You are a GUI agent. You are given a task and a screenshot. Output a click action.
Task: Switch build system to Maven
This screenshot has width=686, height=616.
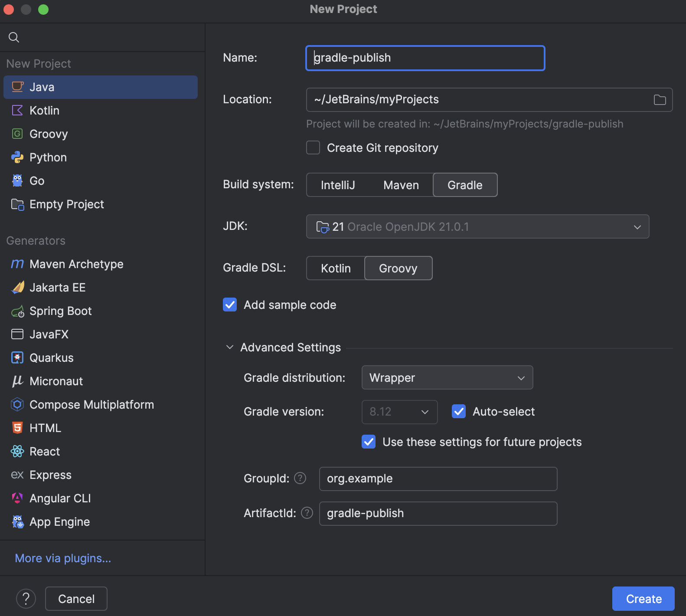(401, 185)
